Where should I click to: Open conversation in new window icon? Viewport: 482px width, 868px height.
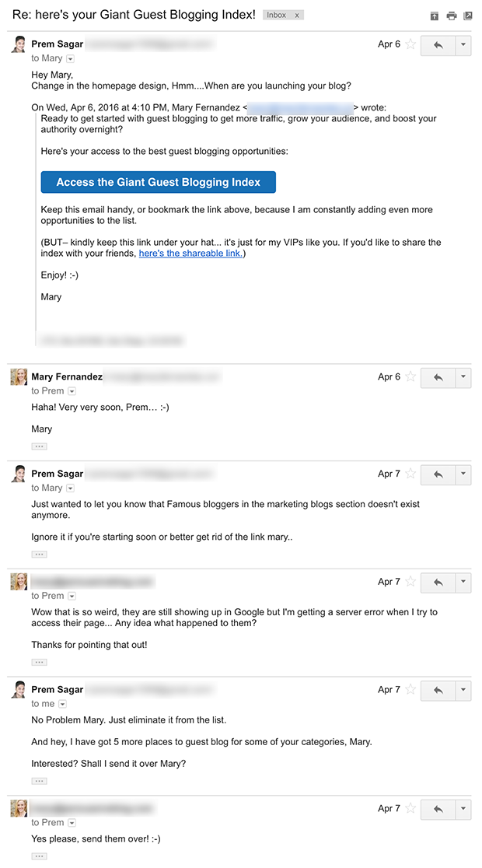(x=467, y=16)
